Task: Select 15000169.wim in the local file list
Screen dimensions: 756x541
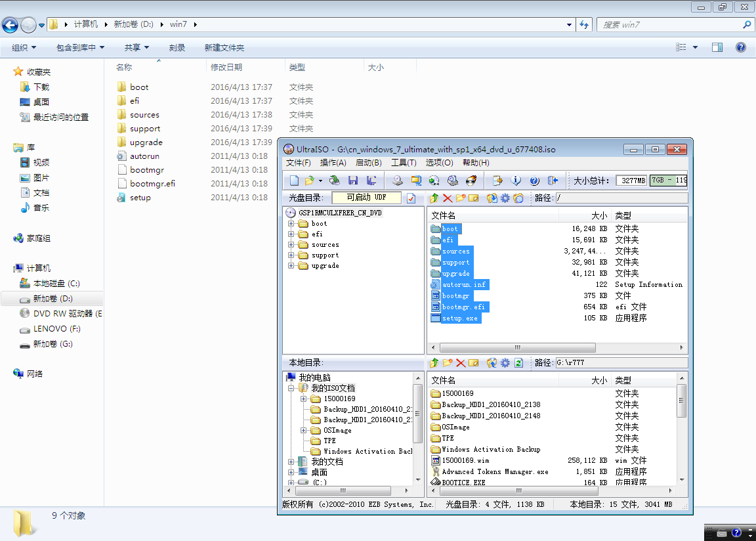Action: 465,460
